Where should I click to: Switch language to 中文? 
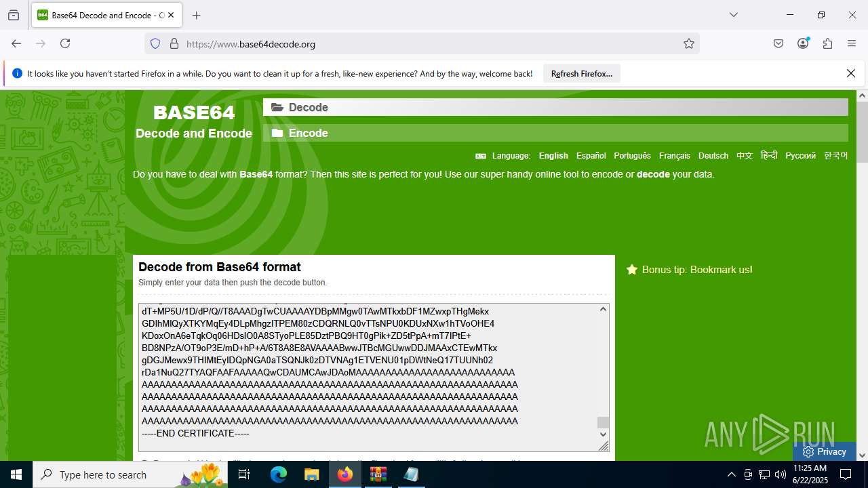click(745, 156)
